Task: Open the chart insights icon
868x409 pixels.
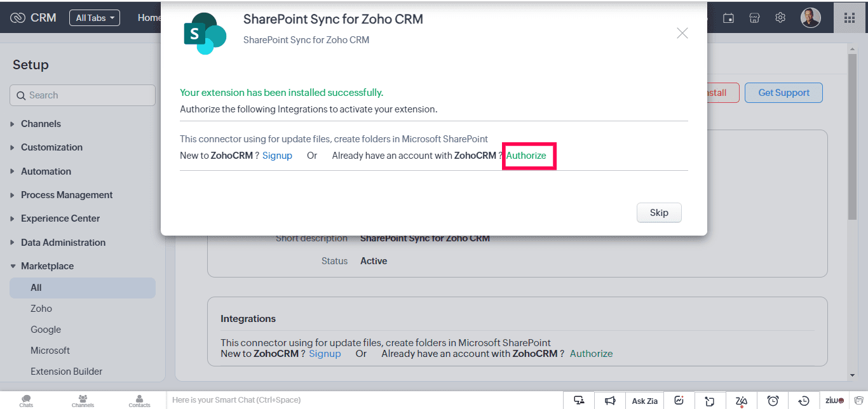Action: click(x=679, y=400)
